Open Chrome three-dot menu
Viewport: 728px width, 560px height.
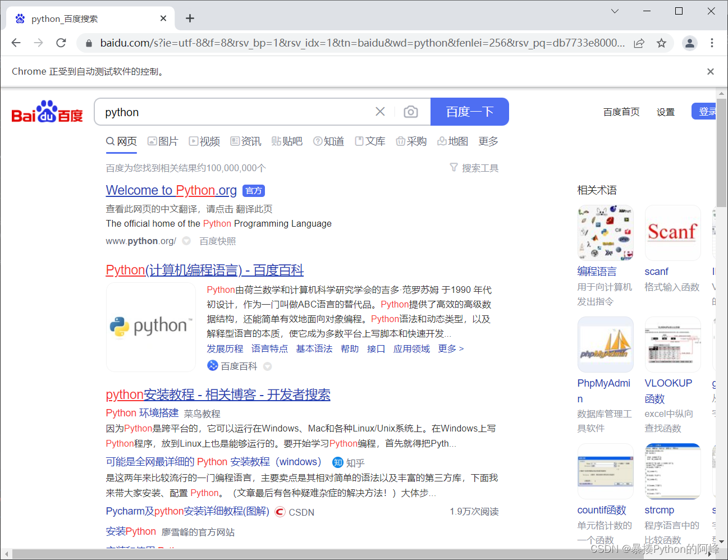point(712,43)
